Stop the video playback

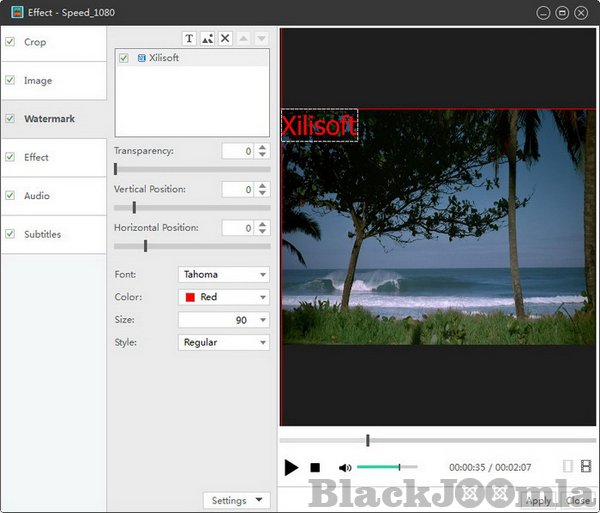(315, 467)
